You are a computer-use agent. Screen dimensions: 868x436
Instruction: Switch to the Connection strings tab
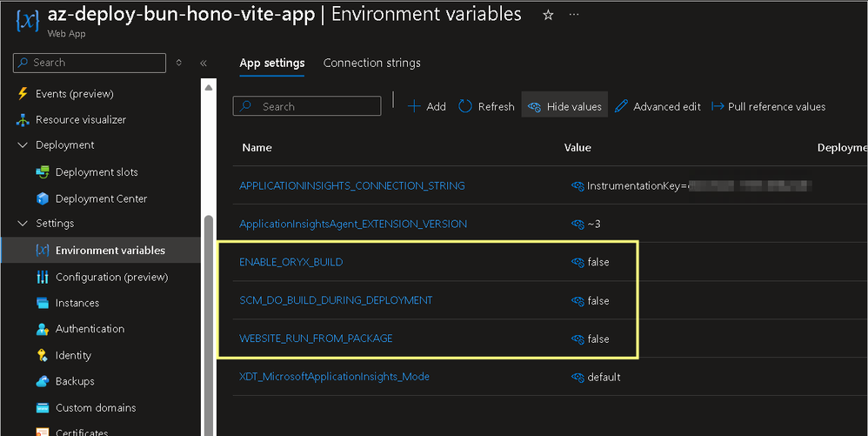click(x=371, y=63)
